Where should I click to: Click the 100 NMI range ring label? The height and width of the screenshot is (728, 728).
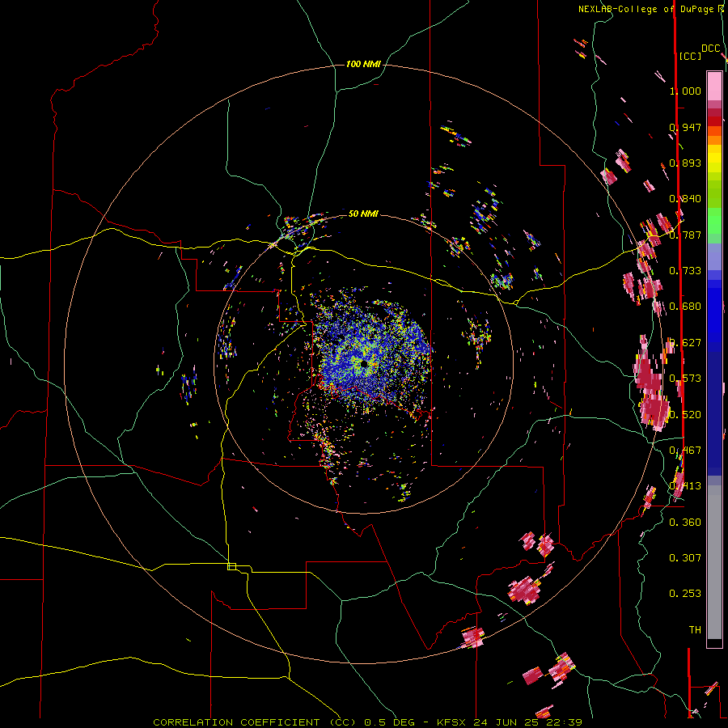pyautogui.click(x=363, y=64)
